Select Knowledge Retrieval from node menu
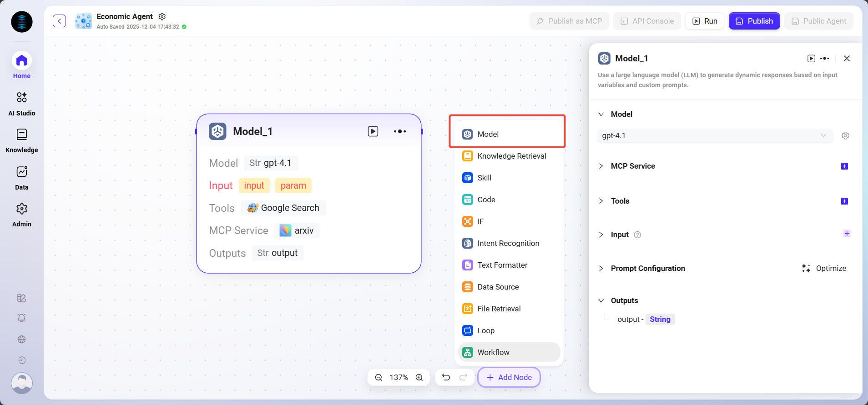 point(511,156)
